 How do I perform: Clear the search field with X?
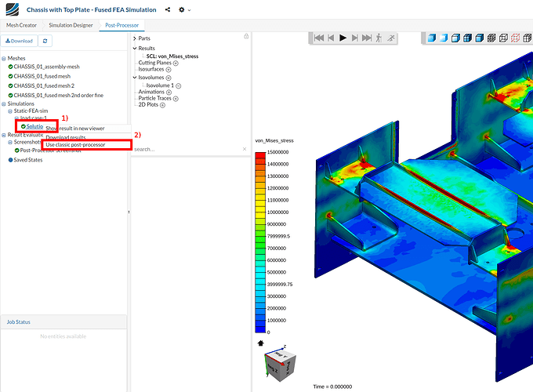tap(245, 149)
